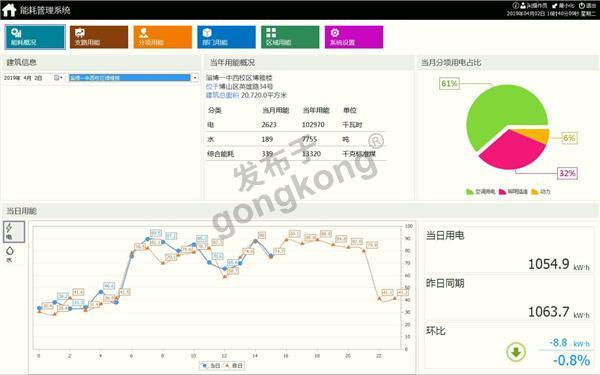Click the 32% pie label
The height and width of the screenshot is (375, 600).
coord(567,173)
